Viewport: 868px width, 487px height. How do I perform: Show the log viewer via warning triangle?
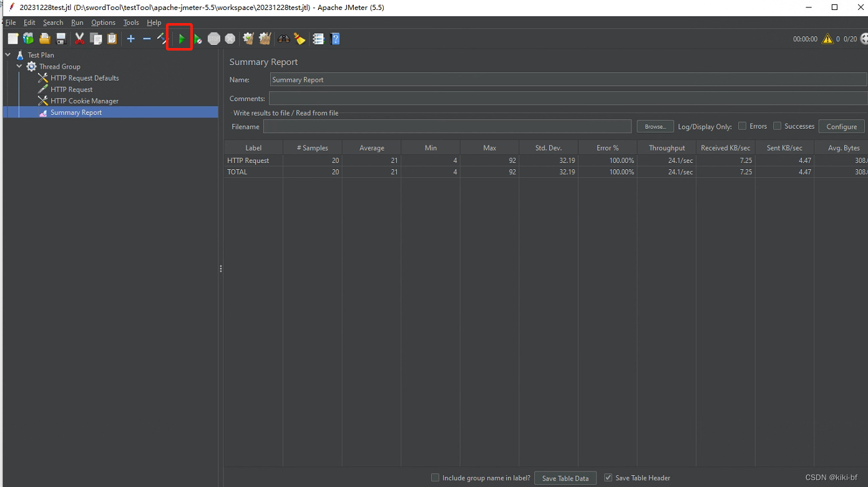click(827, 39)
